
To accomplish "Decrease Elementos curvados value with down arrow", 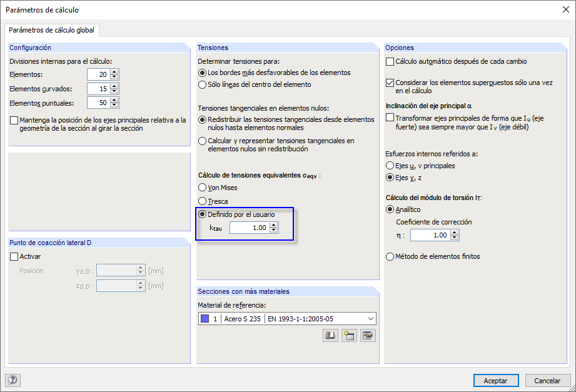I will 114,91.
